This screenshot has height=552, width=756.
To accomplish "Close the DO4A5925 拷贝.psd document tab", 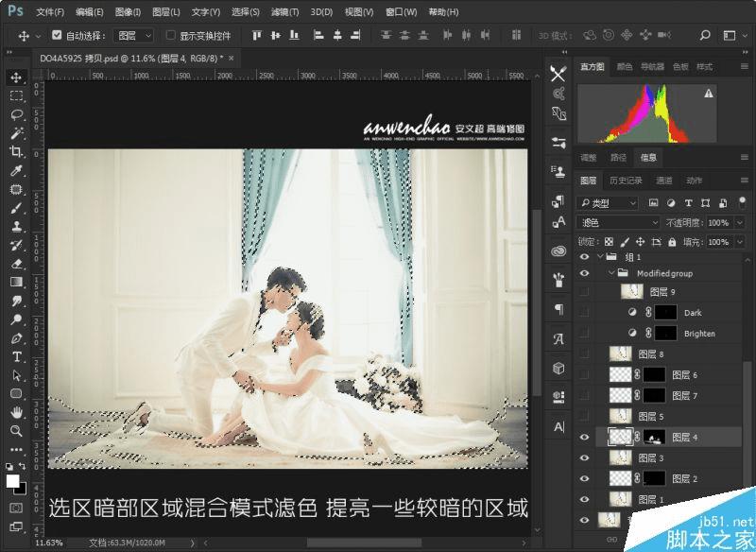I will (231, 59).
